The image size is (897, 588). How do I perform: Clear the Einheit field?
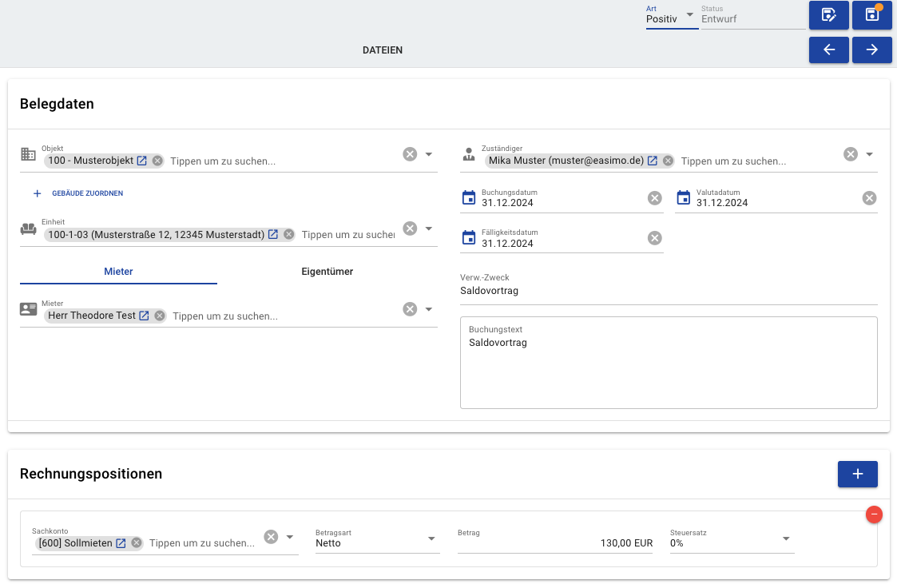point(410,228)
